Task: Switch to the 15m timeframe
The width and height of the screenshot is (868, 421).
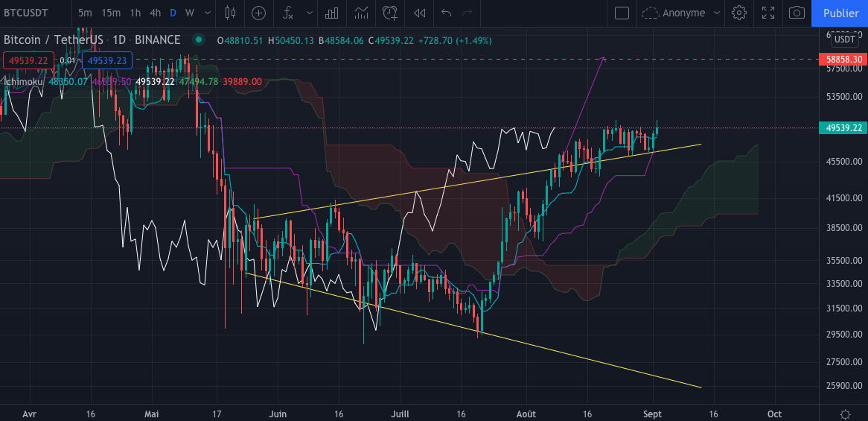Action: click(x=111, y=13)
